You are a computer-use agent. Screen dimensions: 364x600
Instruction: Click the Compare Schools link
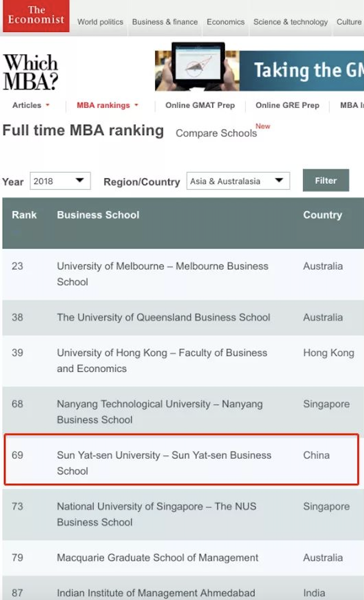click(x=216, y=133)
